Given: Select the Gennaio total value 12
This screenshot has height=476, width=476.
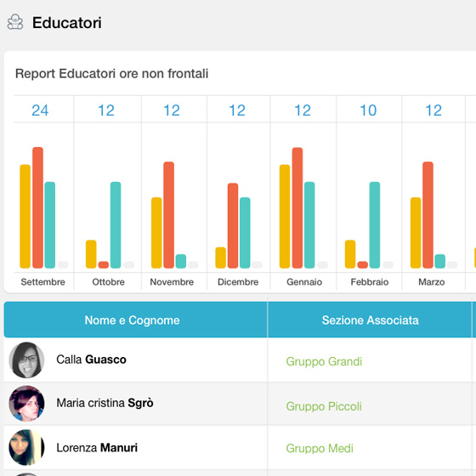Looking at the screenshot, I should (x=303, y=110).
